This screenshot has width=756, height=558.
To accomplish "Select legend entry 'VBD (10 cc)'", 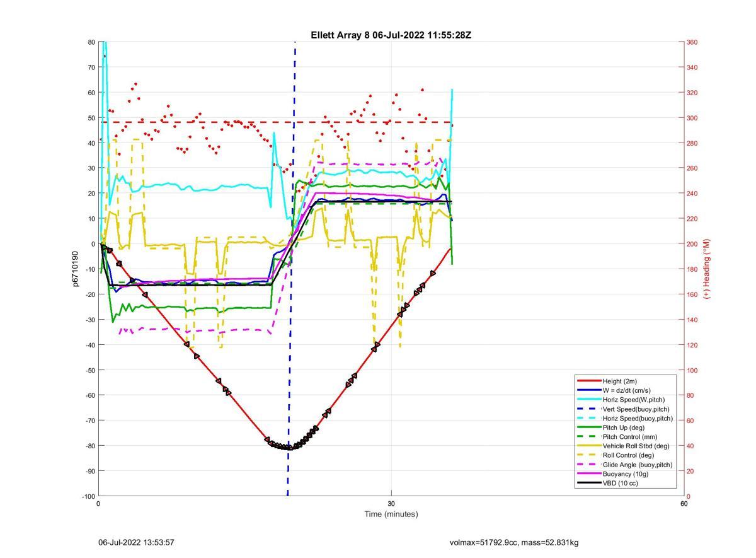I will (x=620, y=483).
